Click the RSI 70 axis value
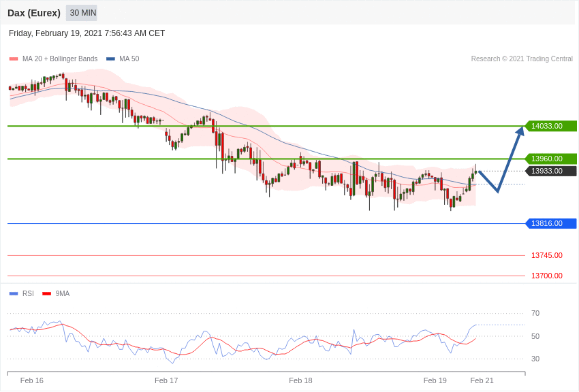The height and width of the screenshot is (392, 579). 535,314
